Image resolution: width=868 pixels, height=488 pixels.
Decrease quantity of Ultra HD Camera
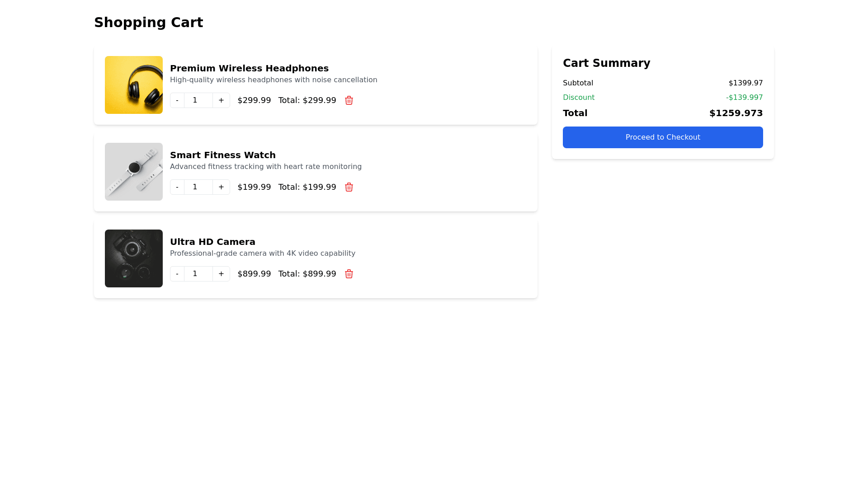coord(177,274)
